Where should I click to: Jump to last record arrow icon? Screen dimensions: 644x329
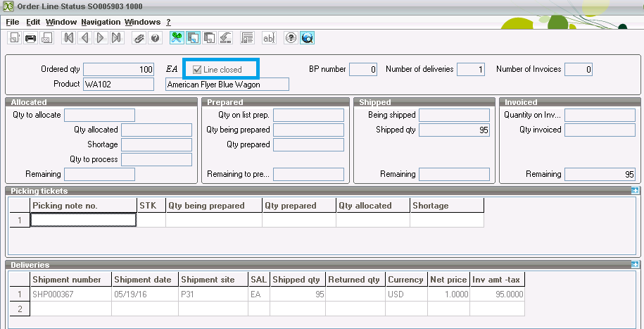116,38
